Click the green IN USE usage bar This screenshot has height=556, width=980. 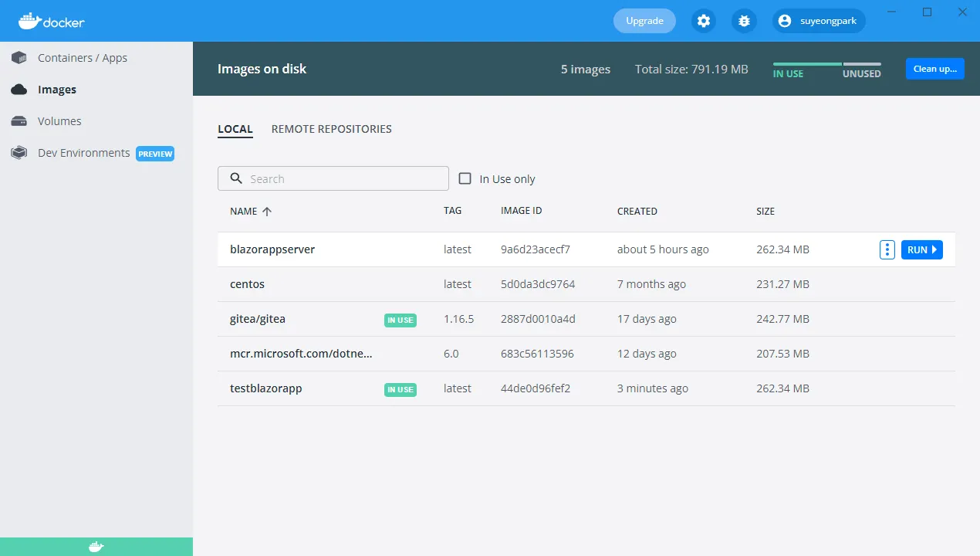pos(807,64)
